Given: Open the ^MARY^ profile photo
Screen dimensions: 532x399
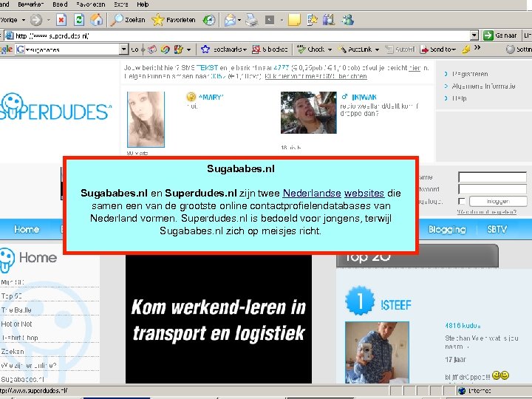Looking at the screenshot, I should point(146,120).
